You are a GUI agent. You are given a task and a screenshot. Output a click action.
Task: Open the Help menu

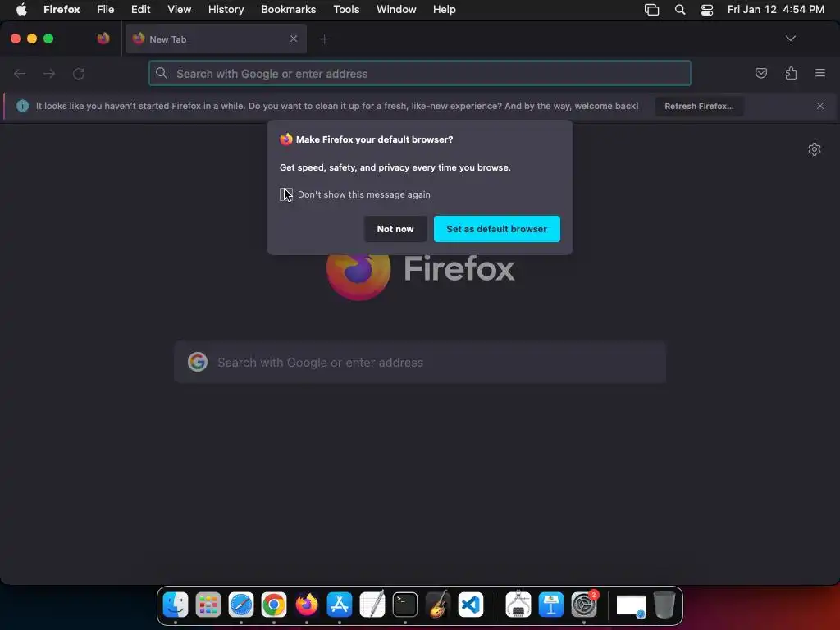[x=444, y=9]
